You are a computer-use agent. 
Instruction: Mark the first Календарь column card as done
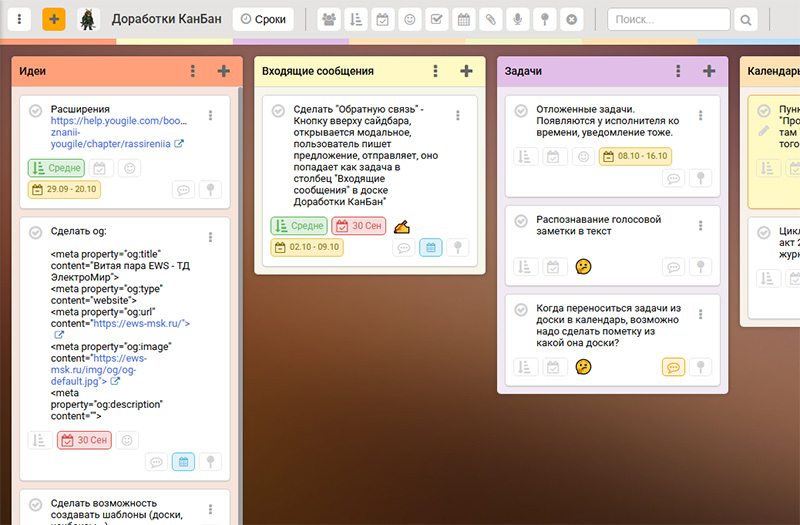pyautogui.click(x=764, y=111)
